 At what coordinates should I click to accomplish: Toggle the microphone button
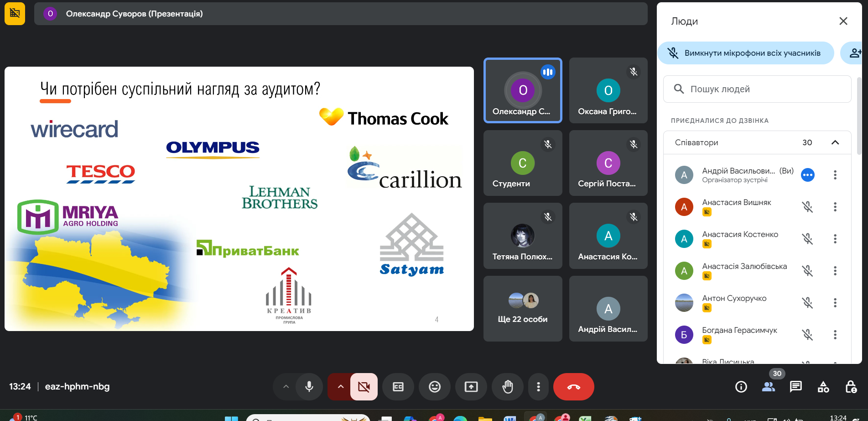(x=309, y=387)
